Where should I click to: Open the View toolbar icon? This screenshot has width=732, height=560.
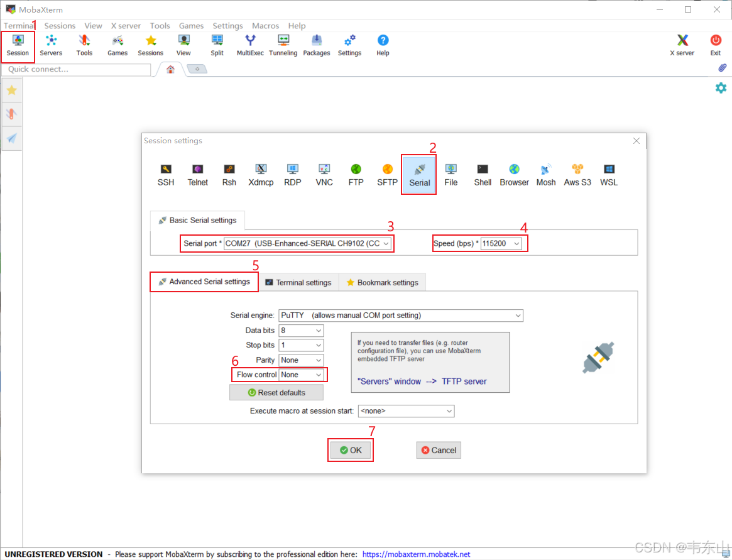click(x=183, y=46)
